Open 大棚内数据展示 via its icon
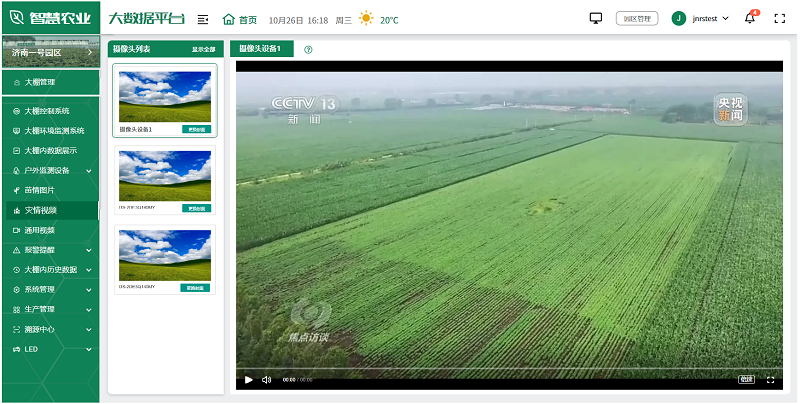Image resolution: width=800 pixels, height=404 pixels. [16, 151]
